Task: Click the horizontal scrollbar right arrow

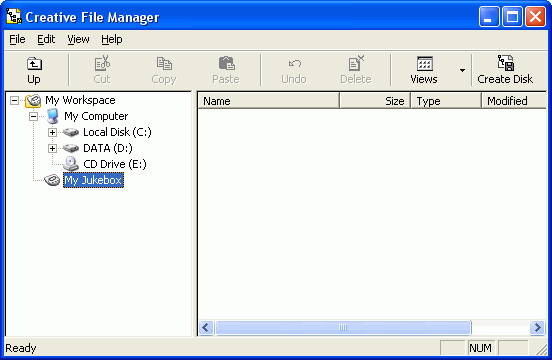Action: point(537,328)
